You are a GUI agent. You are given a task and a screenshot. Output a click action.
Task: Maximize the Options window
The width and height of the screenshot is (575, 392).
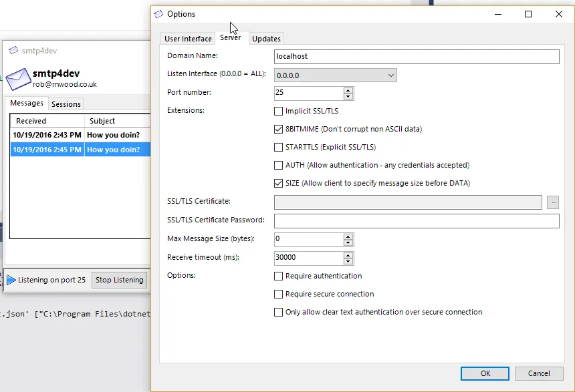click(x=528, y=14)
